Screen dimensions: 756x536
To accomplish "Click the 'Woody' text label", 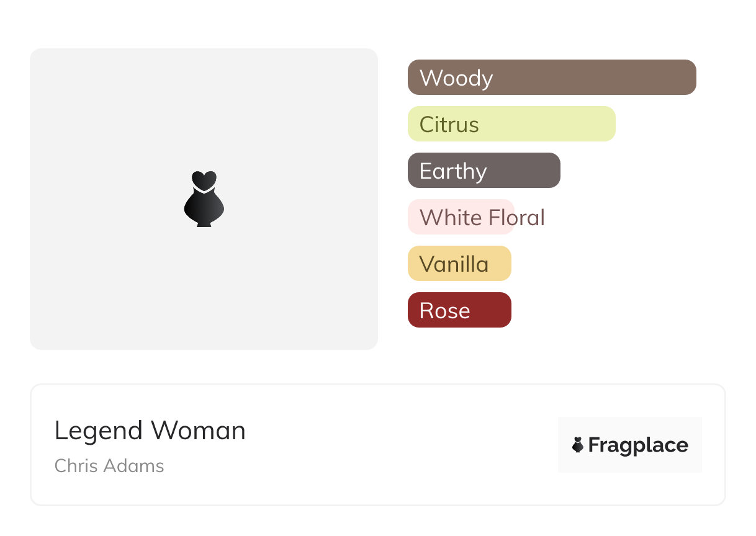I will (x=456, y=78).
